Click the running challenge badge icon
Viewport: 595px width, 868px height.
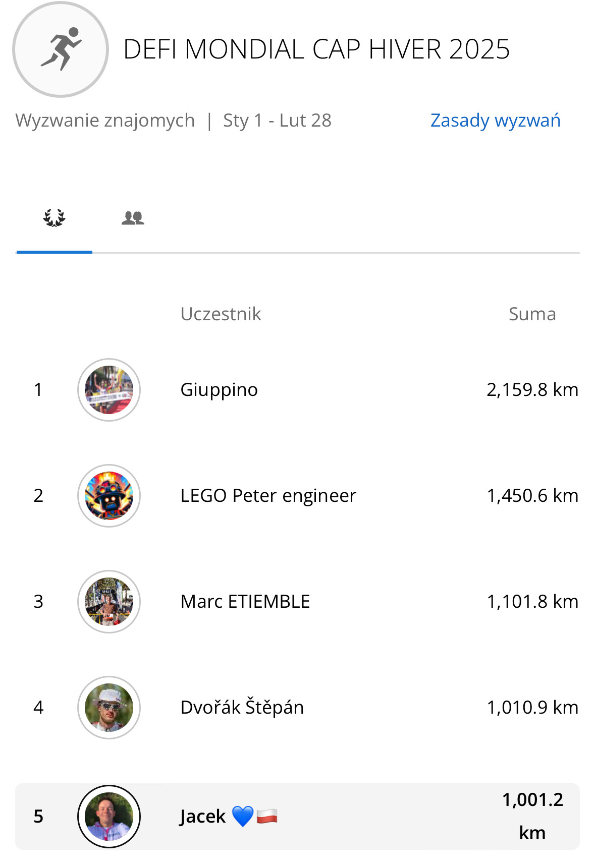tap(61, 49)
